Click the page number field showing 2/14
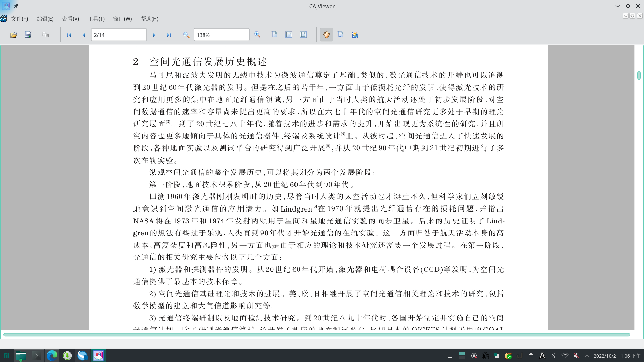The width and height of the screenshot is (644, 362). coord(118,35)
